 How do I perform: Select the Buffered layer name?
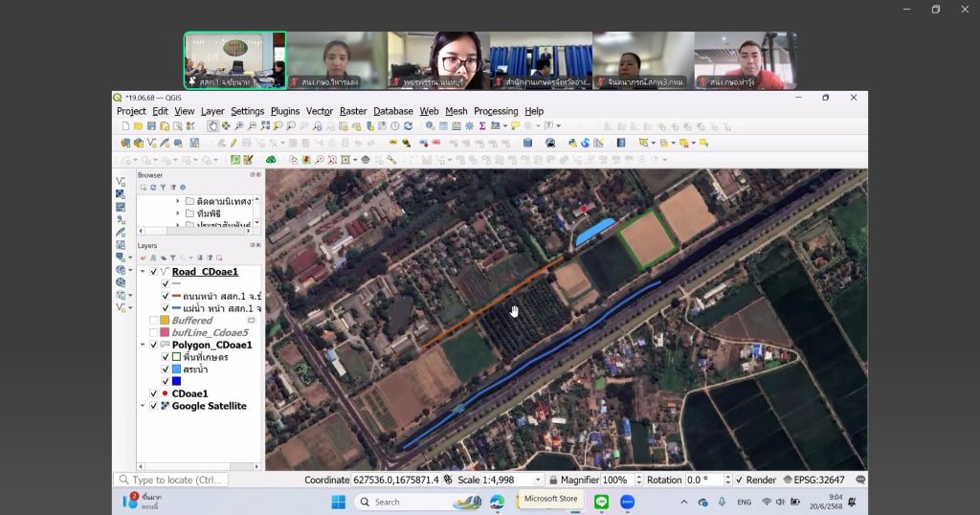point(191,320)
